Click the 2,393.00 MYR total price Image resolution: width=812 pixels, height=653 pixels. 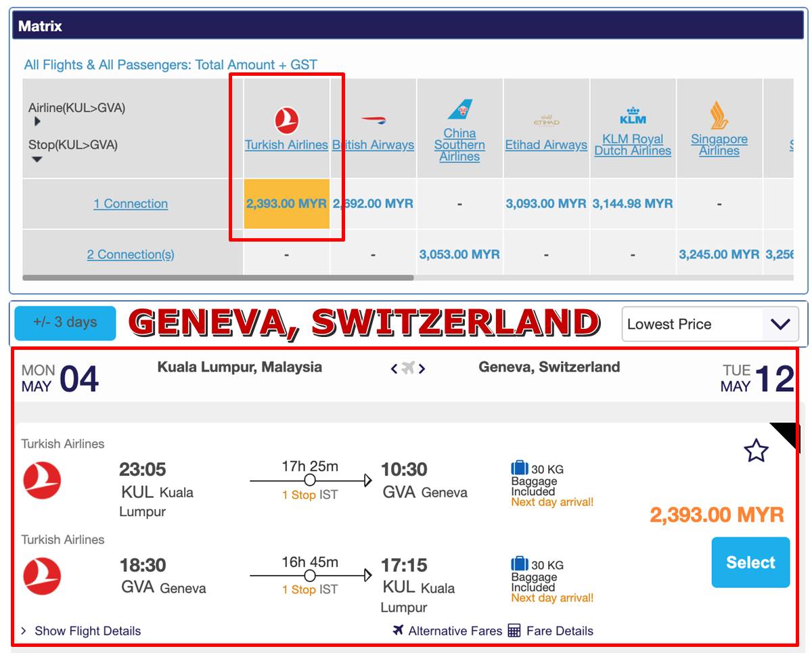pos(717,515)
